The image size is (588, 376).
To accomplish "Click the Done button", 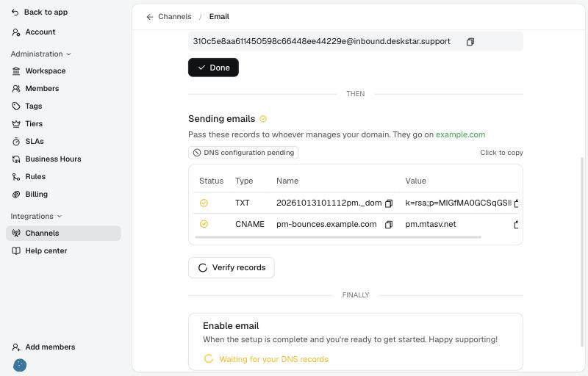I will point(213,68).
